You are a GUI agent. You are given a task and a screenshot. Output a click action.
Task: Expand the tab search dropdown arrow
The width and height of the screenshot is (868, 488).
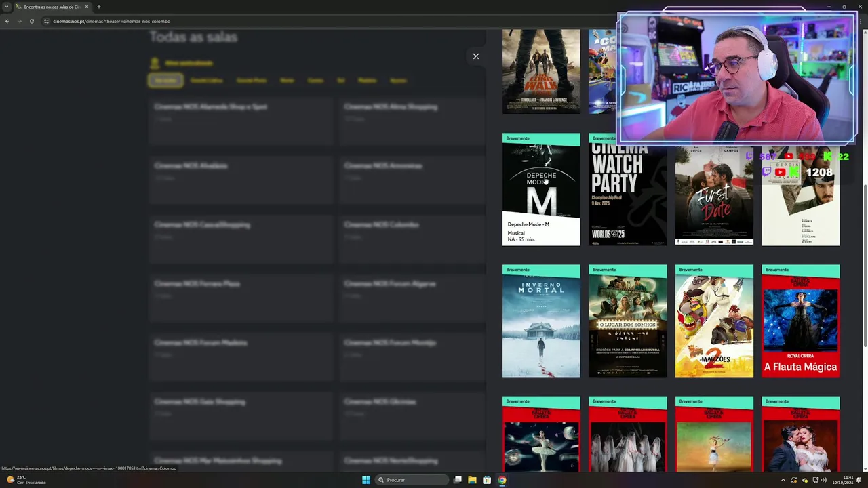(x=7, y=7)
